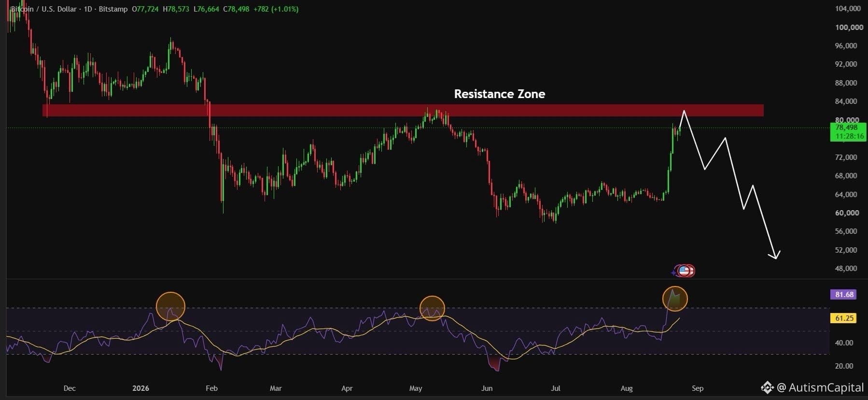The image size is (868, 400).
Task: Click the Dec label on the time axis
Action: point(70,388)
